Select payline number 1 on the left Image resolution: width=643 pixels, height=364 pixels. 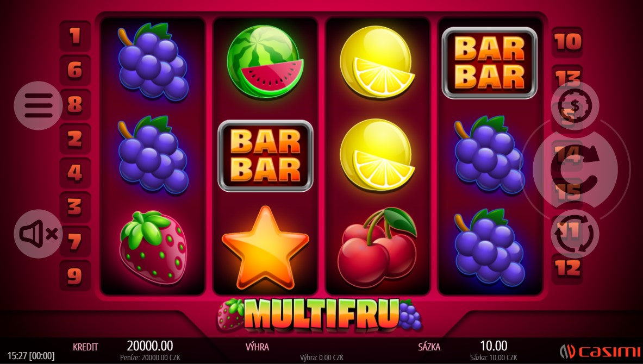75,36
